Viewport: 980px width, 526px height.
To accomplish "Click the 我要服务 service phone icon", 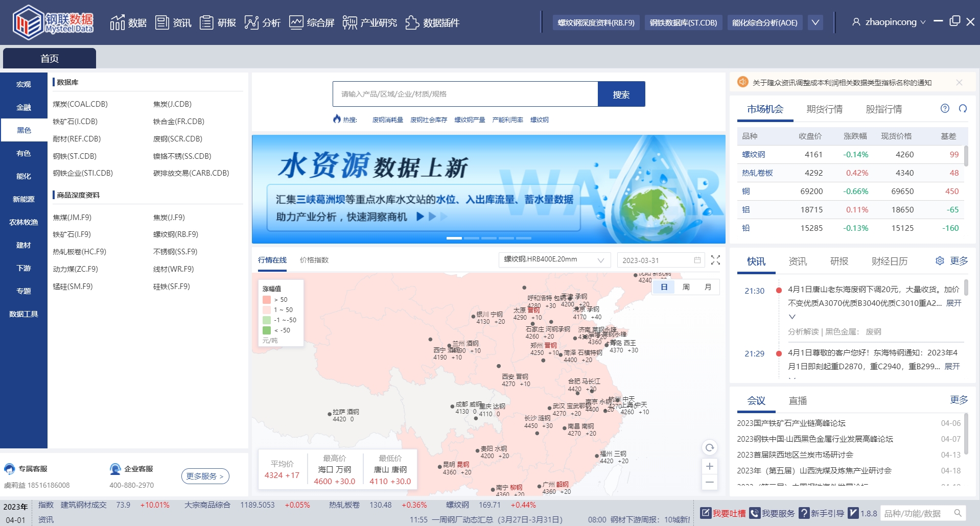I will 755,513.
